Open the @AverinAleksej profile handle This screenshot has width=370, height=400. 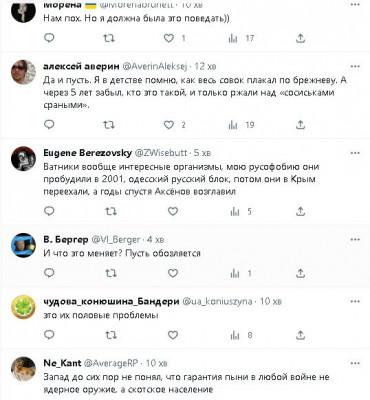155,66
